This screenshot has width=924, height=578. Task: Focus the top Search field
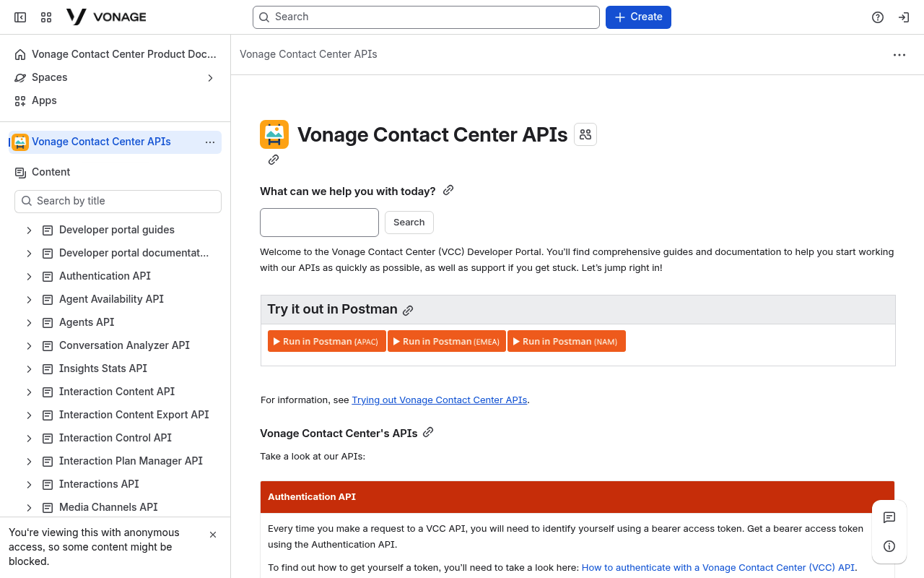coord(426,17)
